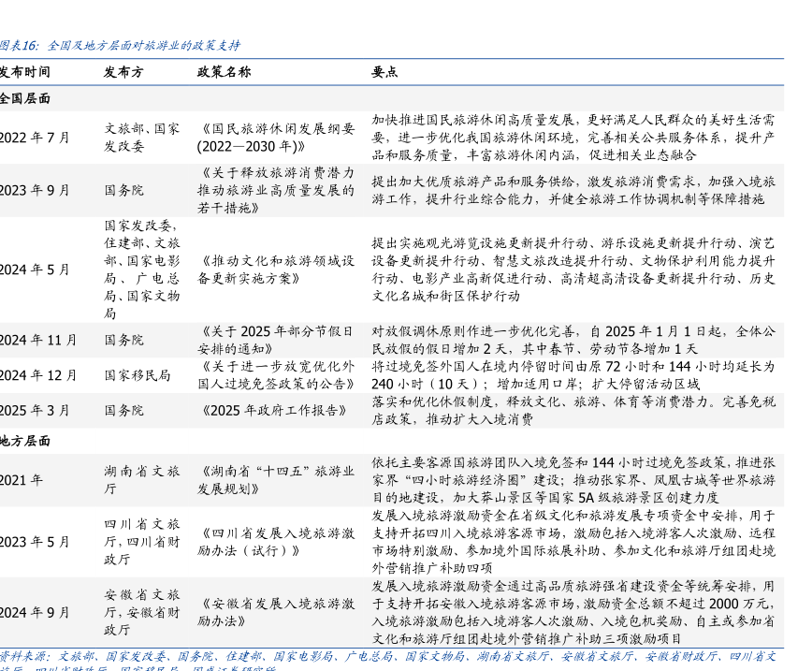
Task: Select key points starting '对放假调休原则作进一步优化完善'
Action: [x=573, y=341]
